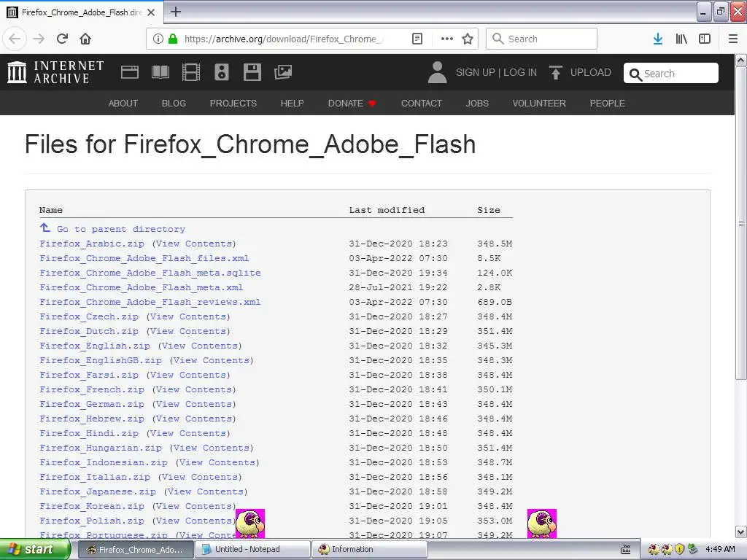Viewport: 747px width, 560px height.
Task: Open the Texts book icon in header
Action: point(160,72)
